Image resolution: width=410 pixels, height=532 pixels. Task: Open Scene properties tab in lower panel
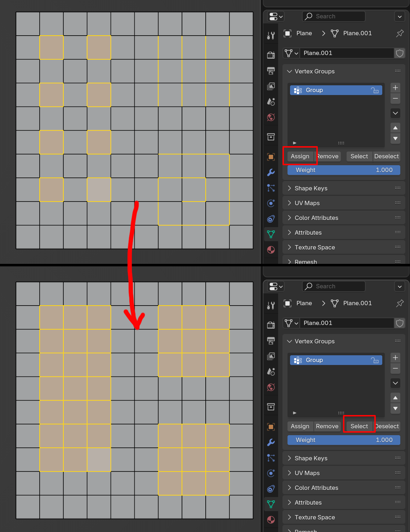[271, 371]
